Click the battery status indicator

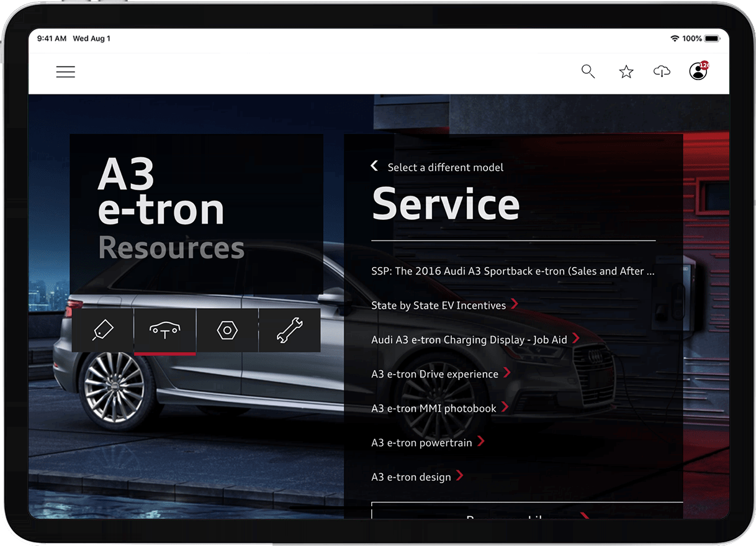tap(711, 39)
